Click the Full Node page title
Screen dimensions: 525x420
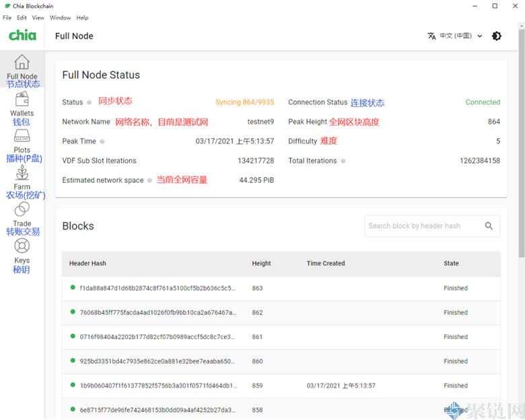point(74,36)
